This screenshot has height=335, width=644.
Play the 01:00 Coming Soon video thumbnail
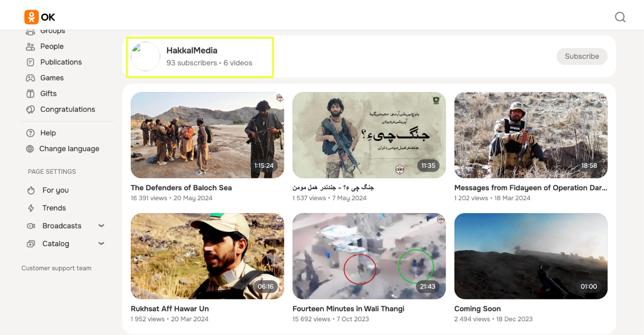coord(531,256)
